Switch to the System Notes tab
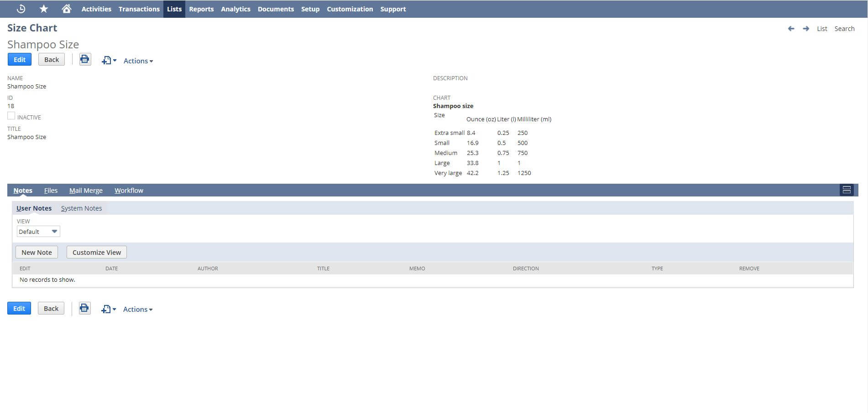Image resolution: width=868 pixels, height=413 pixels. [x=81, y=208]
